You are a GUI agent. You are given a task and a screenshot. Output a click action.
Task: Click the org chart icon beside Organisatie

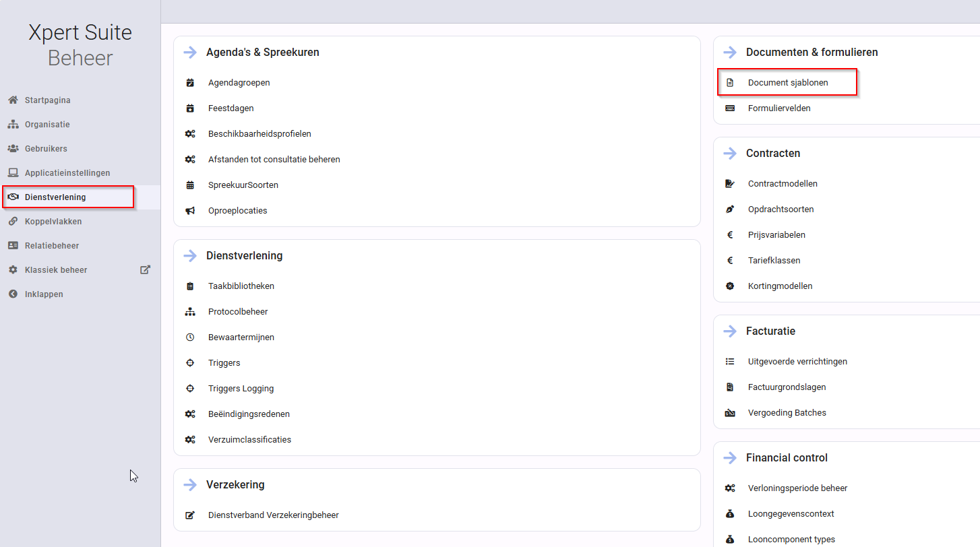point(13,124)
